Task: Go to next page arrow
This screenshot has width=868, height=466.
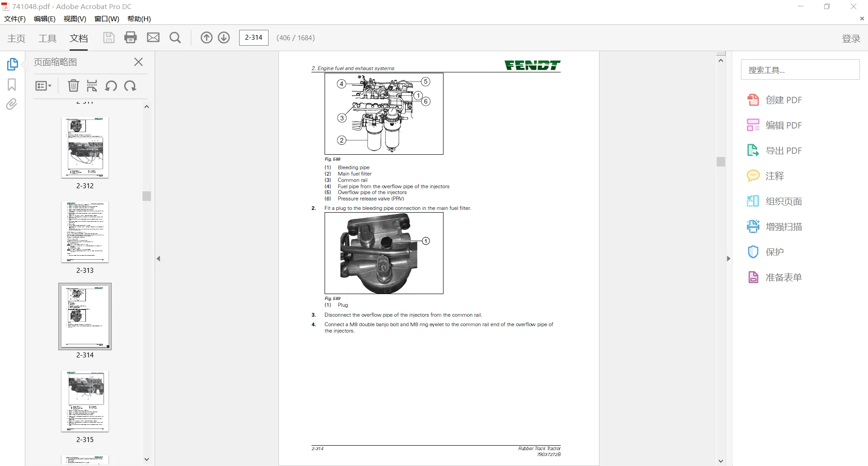Action: [224, 38]
